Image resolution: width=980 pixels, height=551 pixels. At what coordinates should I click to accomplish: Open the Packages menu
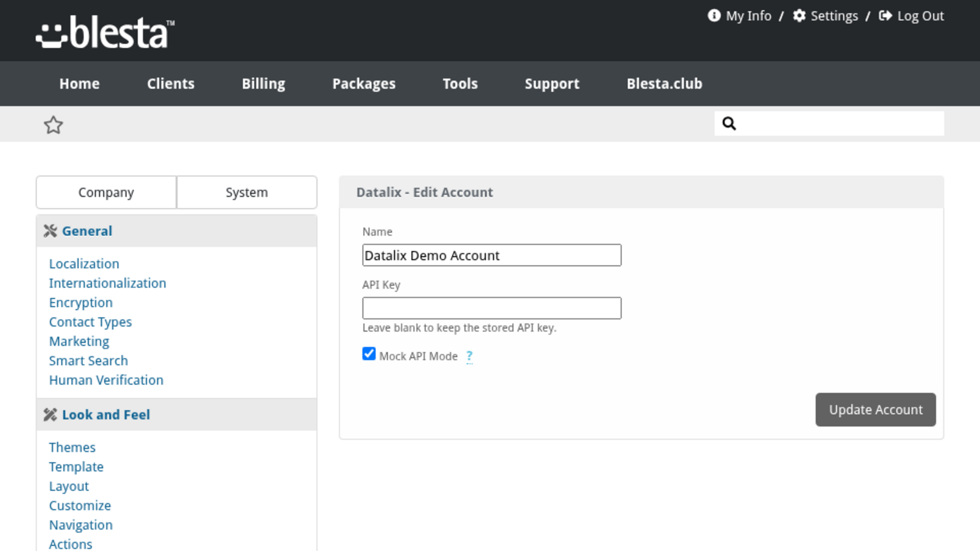click(364, 84)
